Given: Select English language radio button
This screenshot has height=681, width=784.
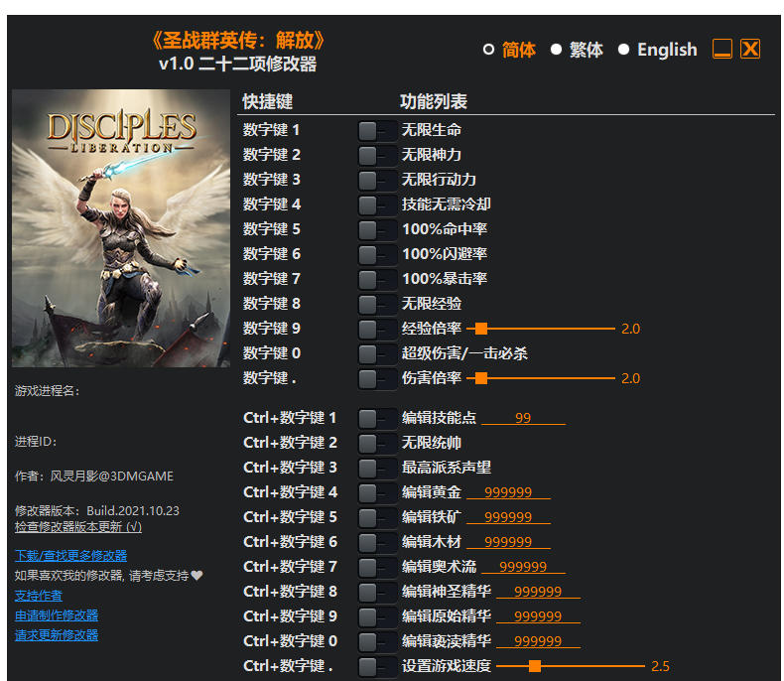Looking at the screenshot, I should (x=623, y=50).
